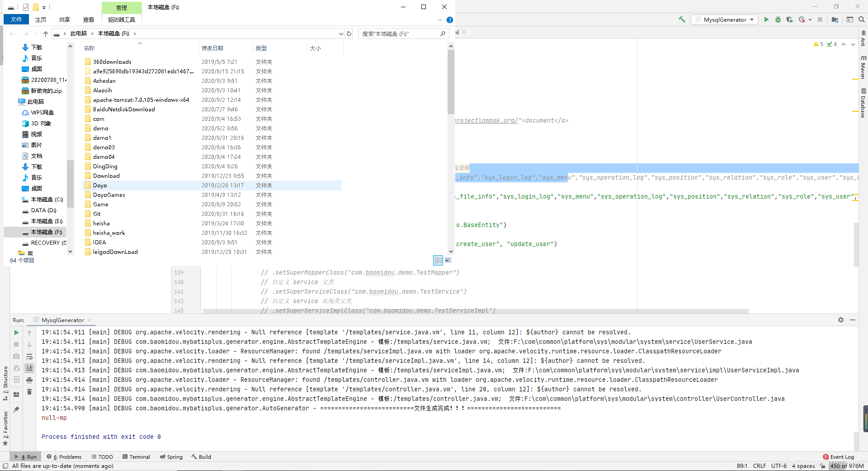Open Run panel settings gear icon
Screen dimensions: 868x471
point(841,320)
